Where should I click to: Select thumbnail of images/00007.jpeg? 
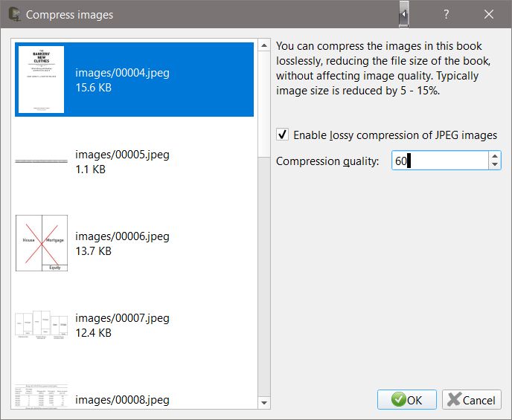pos(42,325)
